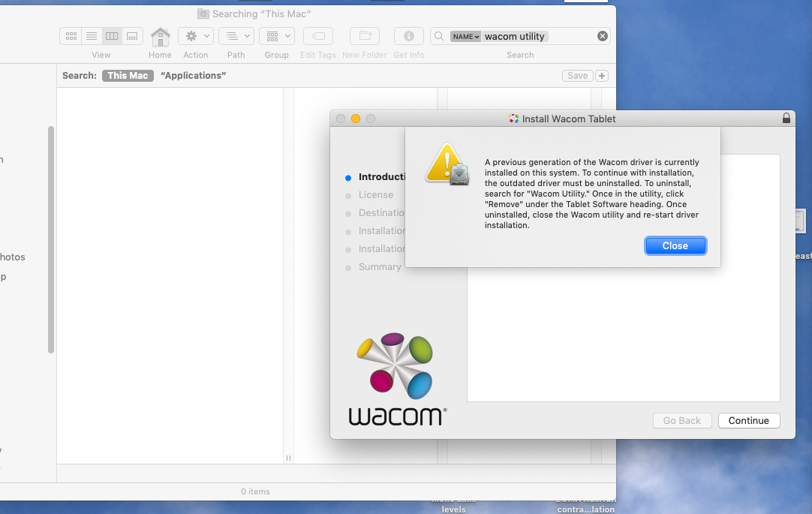Screen dimensions: 812x514
Task: Click the warning installer icon in the alert
Action: pyautogui.click(x=448, y=164)
